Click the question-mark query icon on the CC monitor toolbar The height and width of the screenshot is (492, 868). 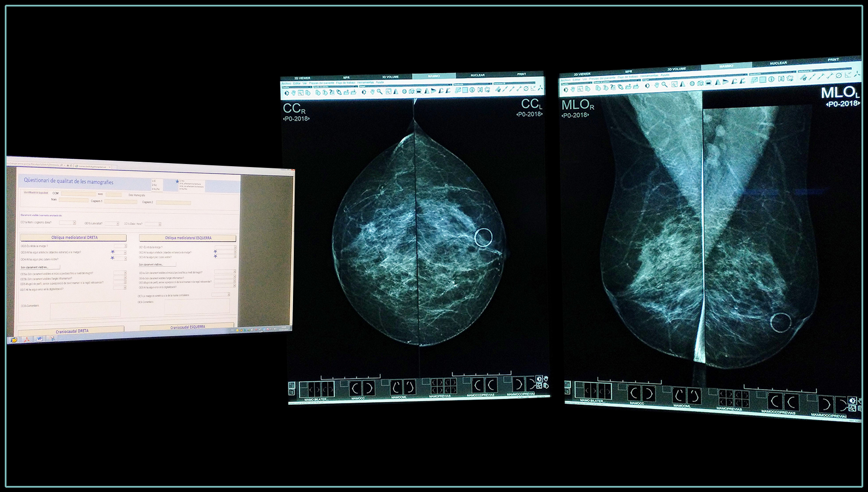tap(332, 92)
